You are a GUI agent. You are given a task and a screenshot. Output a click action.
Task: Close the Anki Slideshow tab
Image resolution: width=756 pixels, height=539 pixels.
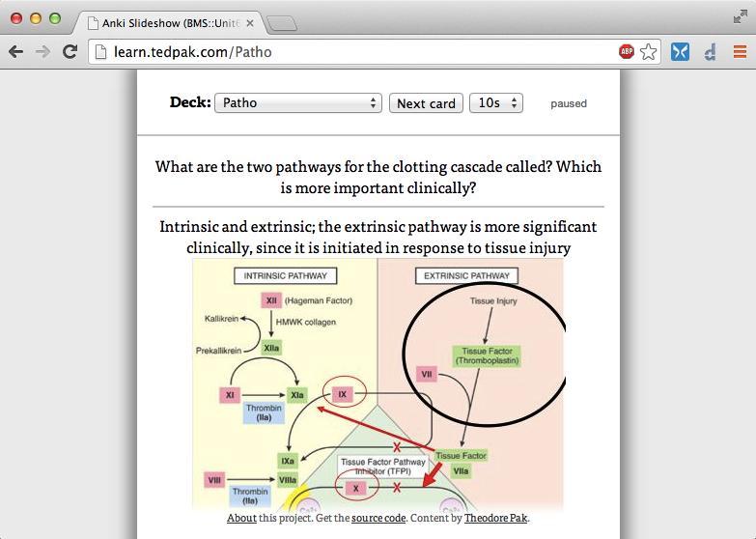tap(250, 22)
